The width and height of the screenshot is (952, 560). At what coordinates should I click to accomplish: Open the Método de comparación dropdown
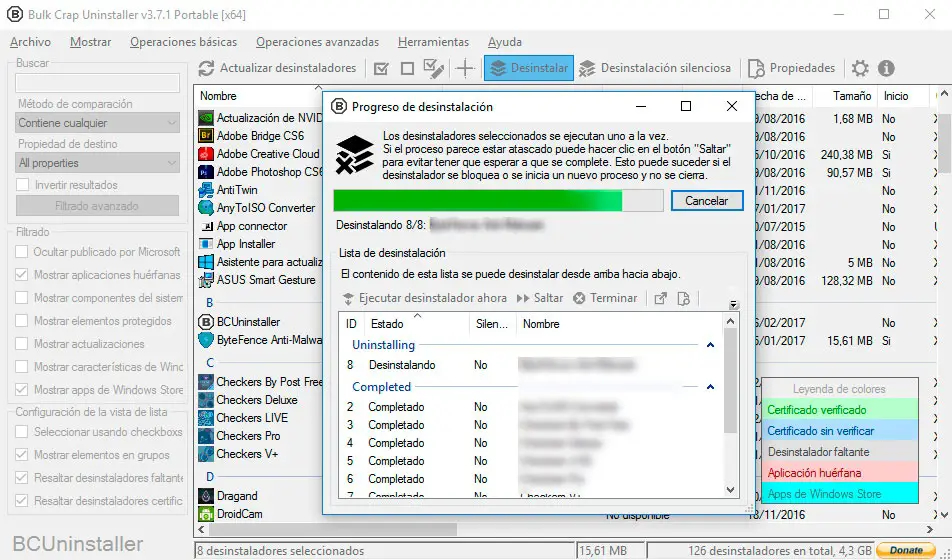[x=98, y=123]
